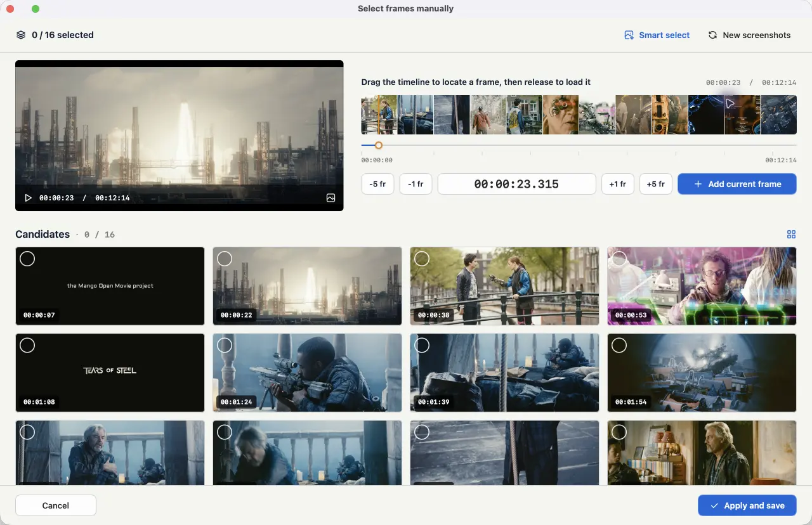The image size is (812, 525).
Task: Play the video preview
Action: click(x=28, y=198)
